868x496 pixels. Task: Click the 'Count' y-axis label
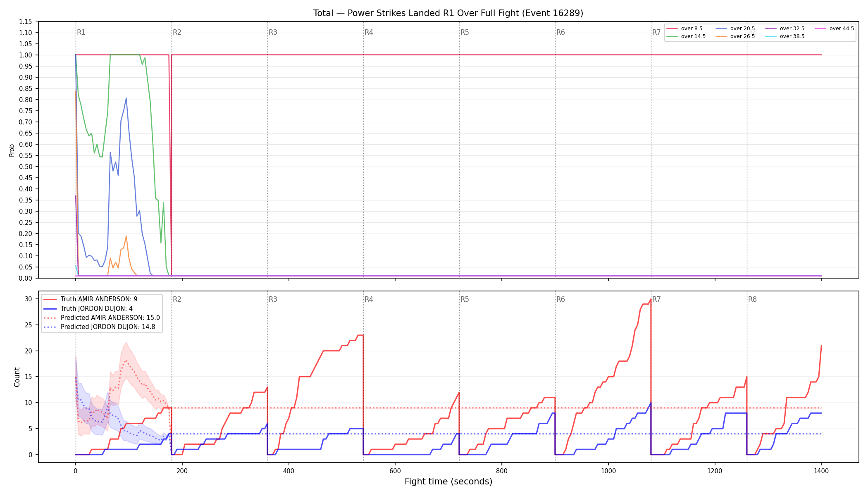[17, 377]
